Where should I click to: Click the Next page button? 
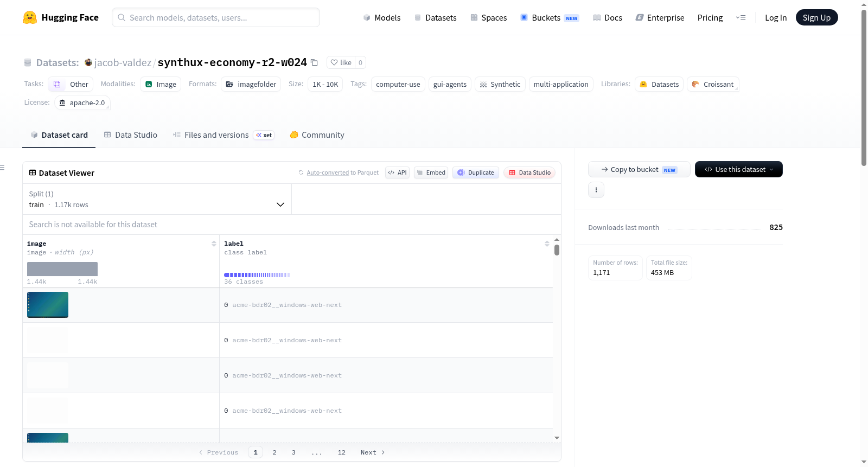373,452
